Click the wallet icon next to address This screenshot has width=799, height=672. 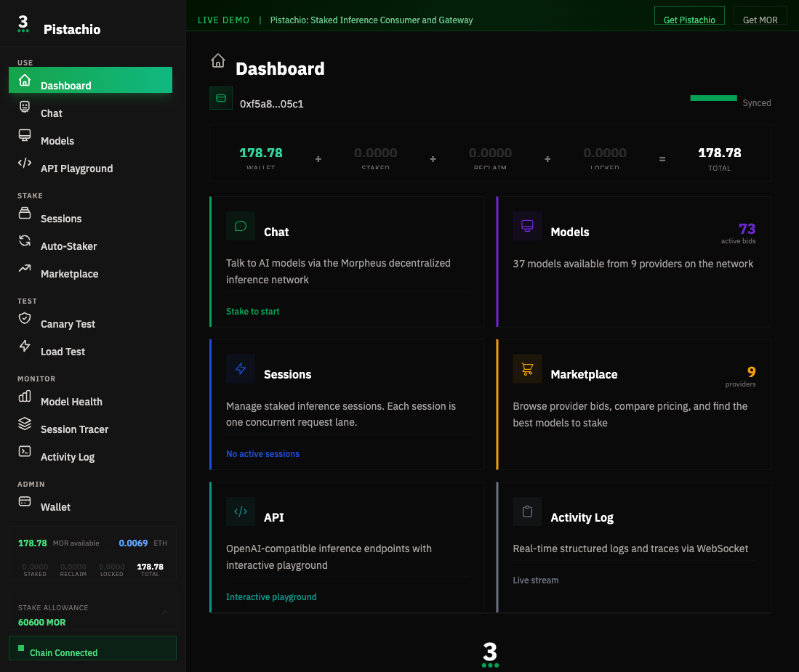point(221,98)
